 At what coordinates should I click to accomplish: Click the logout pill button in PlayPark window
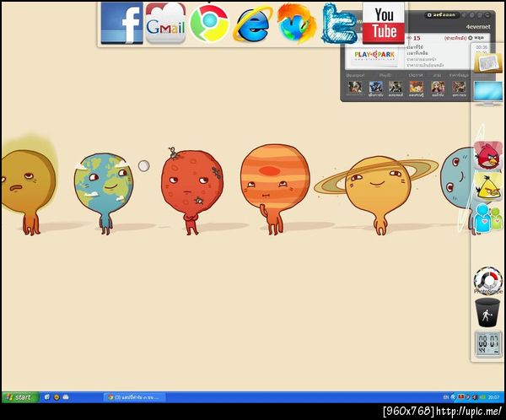(x=441, y=15)
